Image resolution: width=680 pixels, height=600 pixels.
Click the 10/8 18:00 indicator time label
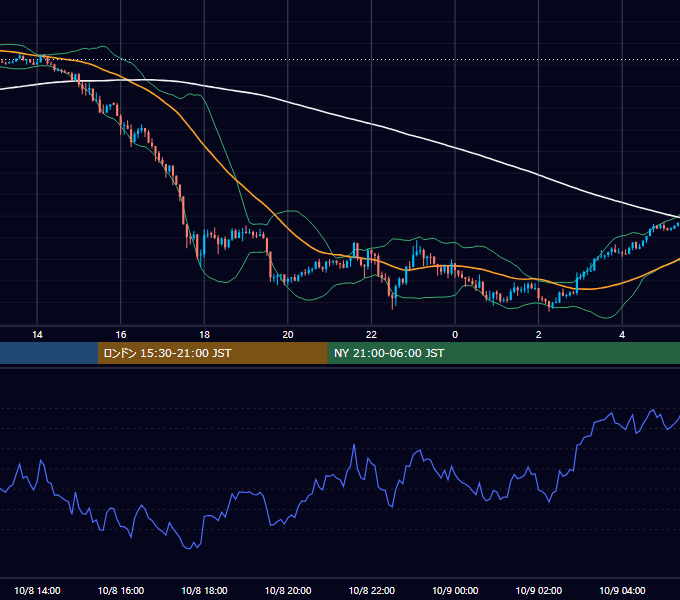click(204, 590)
